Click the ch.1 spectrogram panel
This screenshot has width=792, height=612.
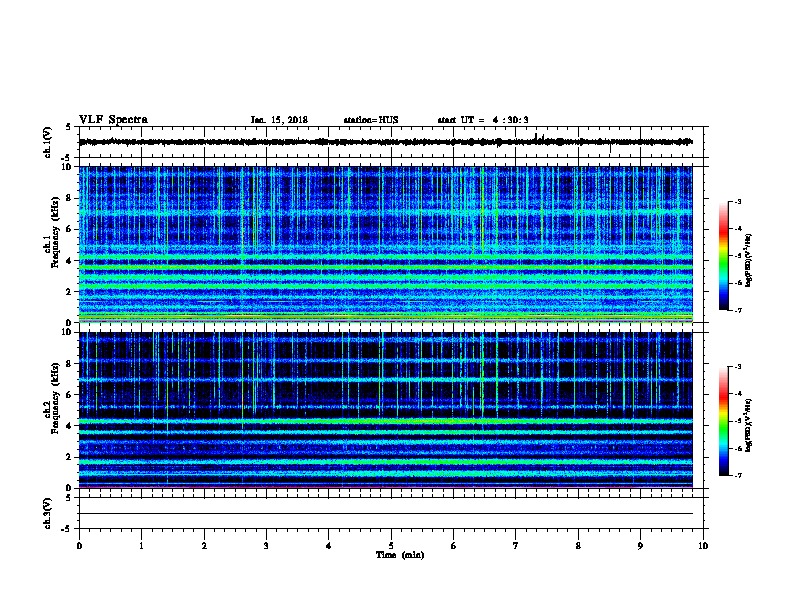click(x=385, y=244)
